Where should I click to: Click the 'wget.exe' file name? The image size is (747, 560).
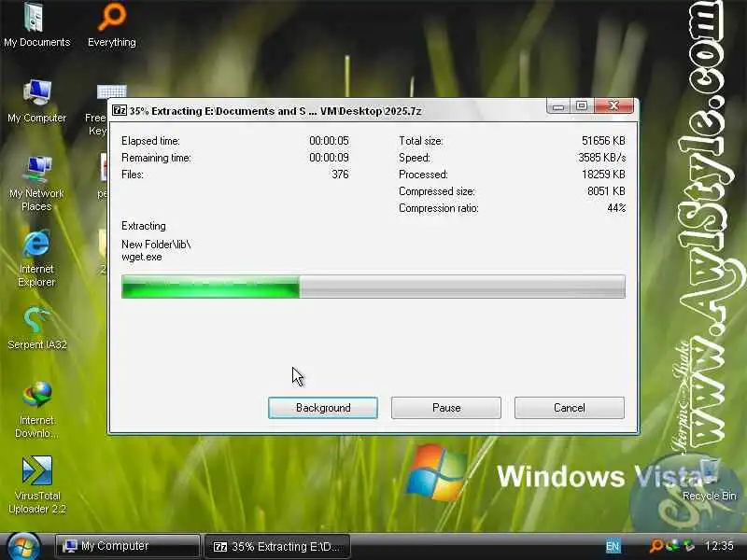pyautogui.click(x=142, y=257)
